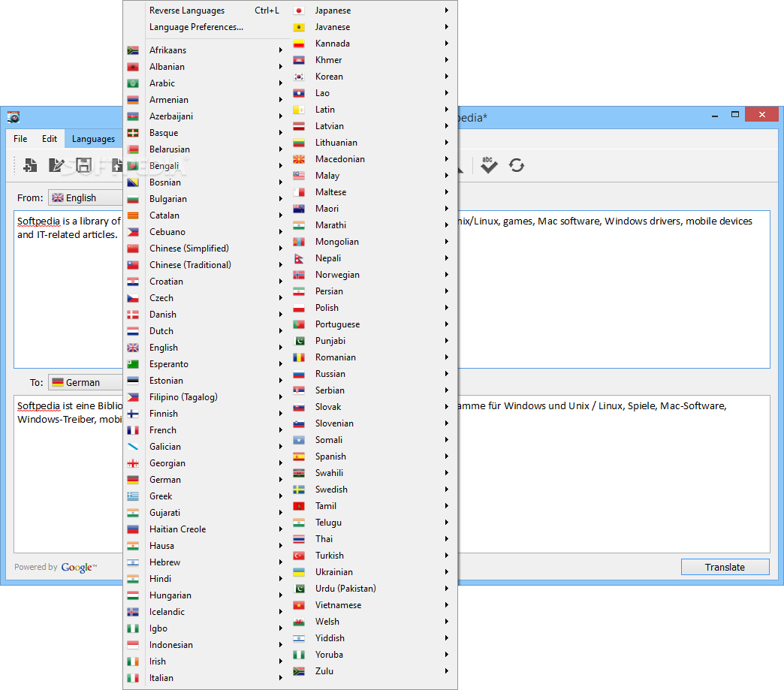
Task: Click the Swedish flag icon
Action: click(x=299, y=490)
